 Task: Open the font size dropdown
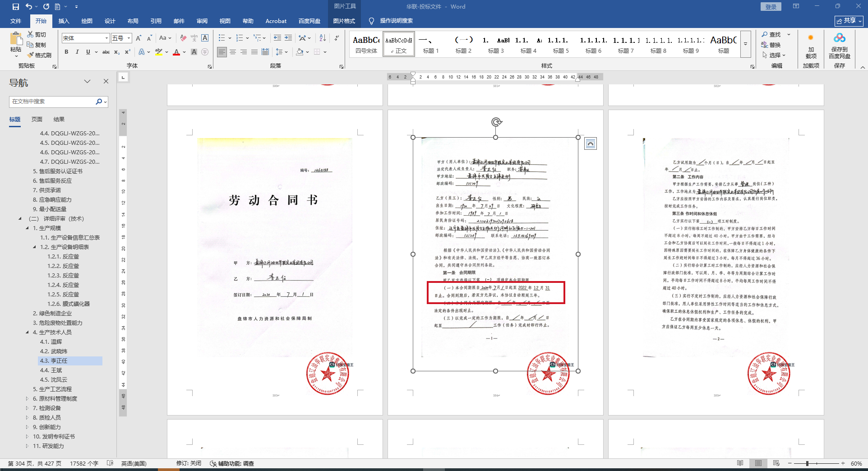tap(129, 38)
